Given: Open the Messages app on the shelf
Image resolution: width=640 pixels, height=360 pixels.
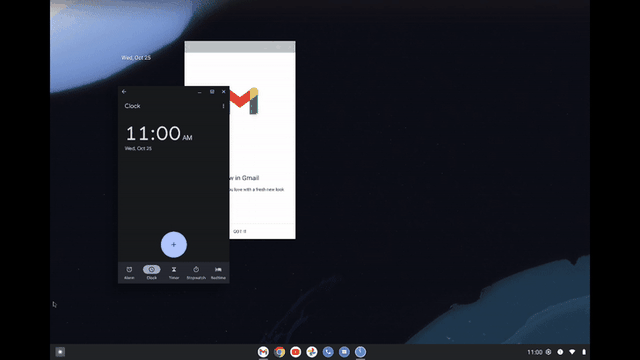Looking at the screenshot, I should point(344,351).
